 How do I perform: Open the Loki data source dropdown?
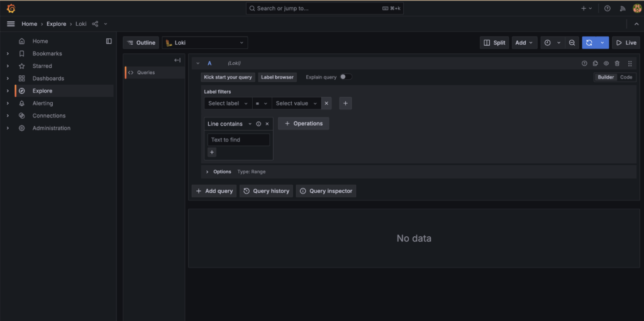click(x=205, y=43)
